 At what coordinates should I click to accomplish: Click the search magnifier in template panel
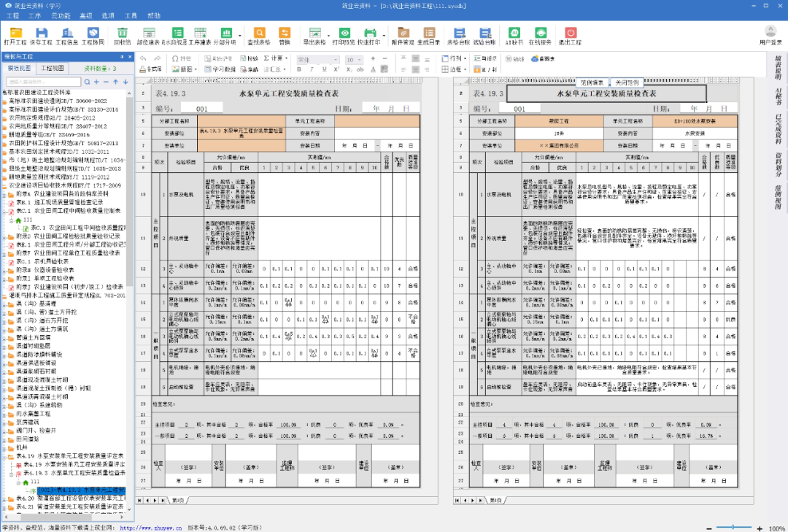pos(88,82)
